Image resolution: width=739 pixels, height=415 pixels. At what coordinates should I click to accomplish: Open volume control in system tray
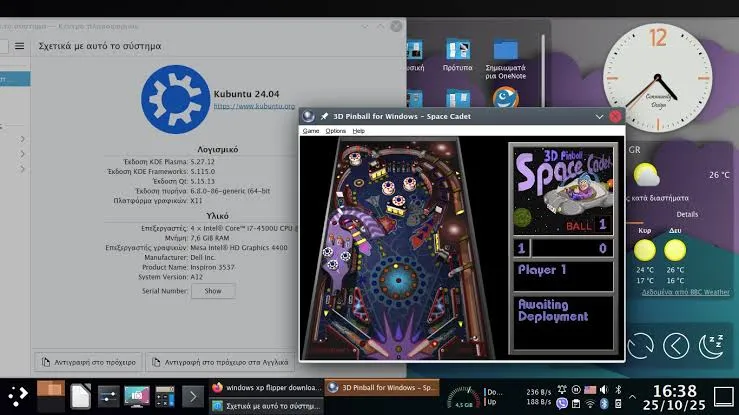pyautogui.click(x=604, y=390)
